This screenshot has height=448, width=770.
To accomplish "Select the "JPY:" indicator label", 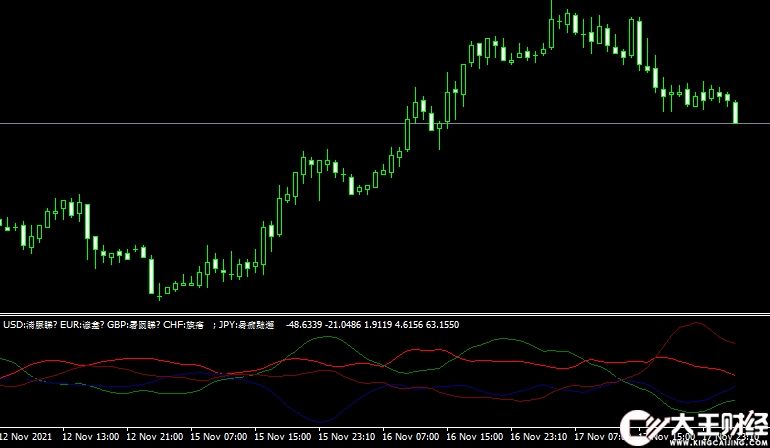I will tap(228, 325).
